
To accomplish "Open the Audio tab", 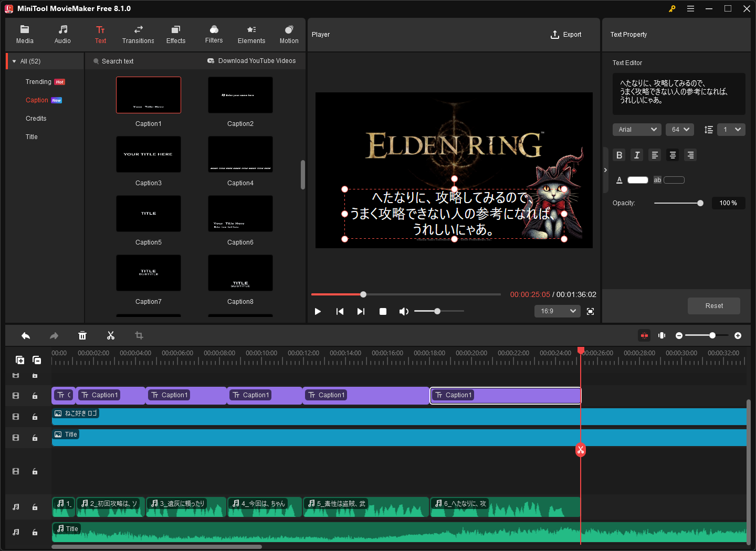I will 62,35.
